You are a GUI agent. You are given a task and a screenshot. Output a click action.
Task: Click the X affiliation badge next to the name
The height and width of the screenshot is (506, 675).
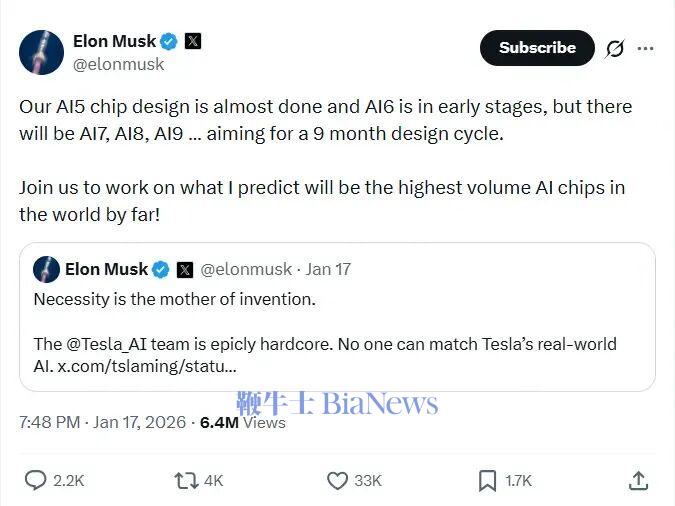click(x=193, y=41)
